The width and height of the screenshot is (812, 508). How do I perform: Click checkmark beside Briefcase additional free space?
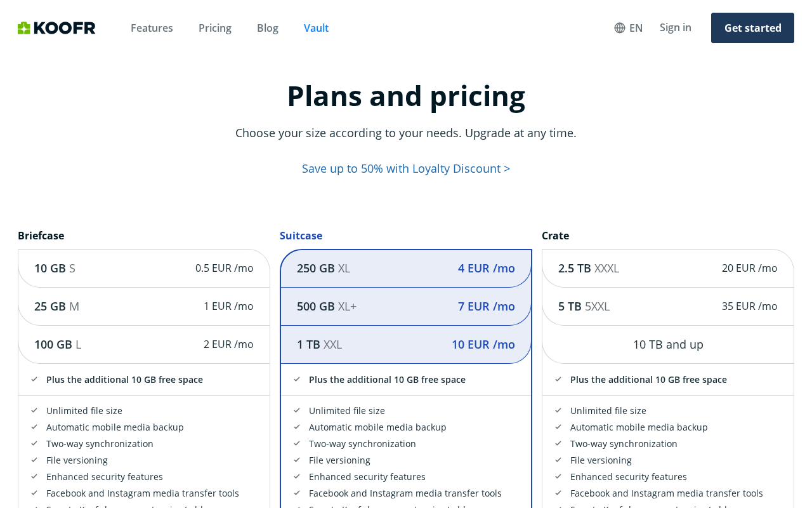[x=34, y=380]
